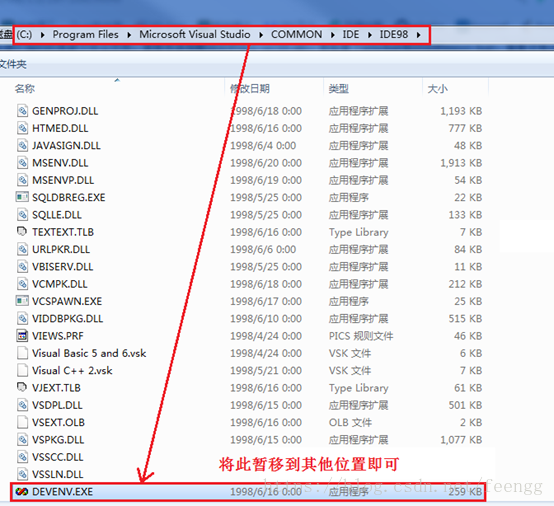The image size is (554, 506).
Task: Click the 1998/6/4 0:00 date cell
Action: (x=263, y=146)
